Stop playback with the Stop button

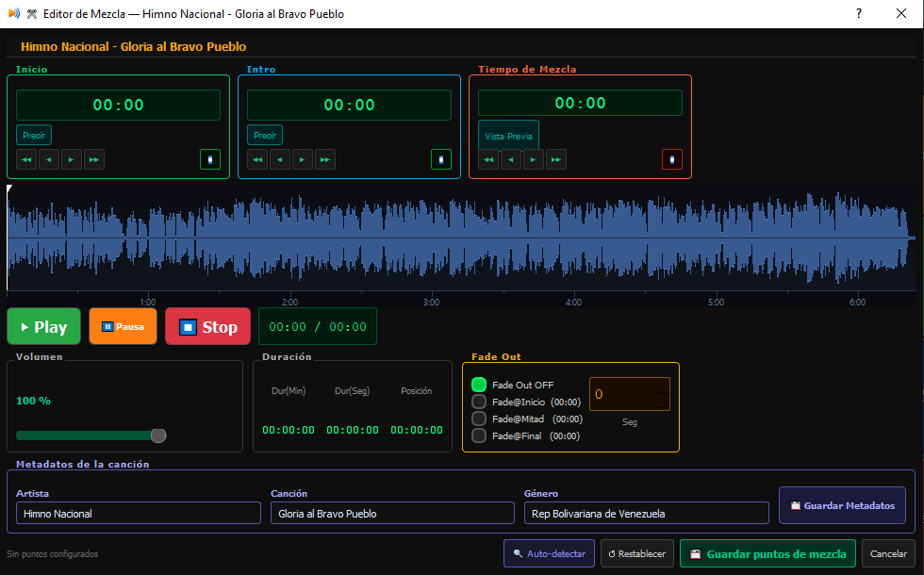pyautogui.click(x=208, y=326)
